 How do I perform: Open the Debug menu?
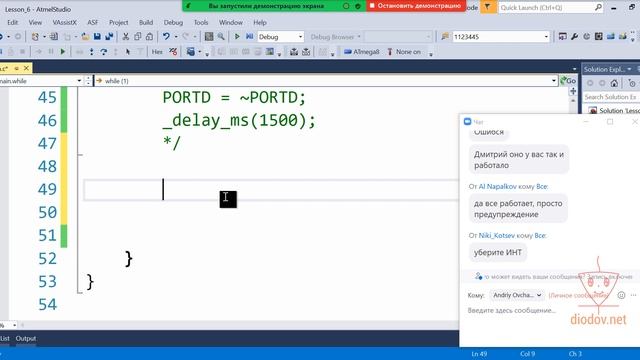pos(173,22)
